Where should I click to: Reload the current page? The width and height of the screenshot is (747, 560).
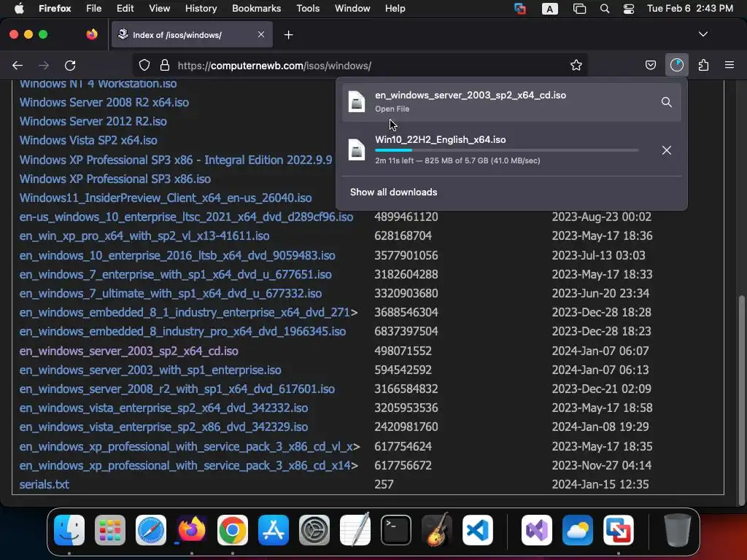tap(70, 65)
